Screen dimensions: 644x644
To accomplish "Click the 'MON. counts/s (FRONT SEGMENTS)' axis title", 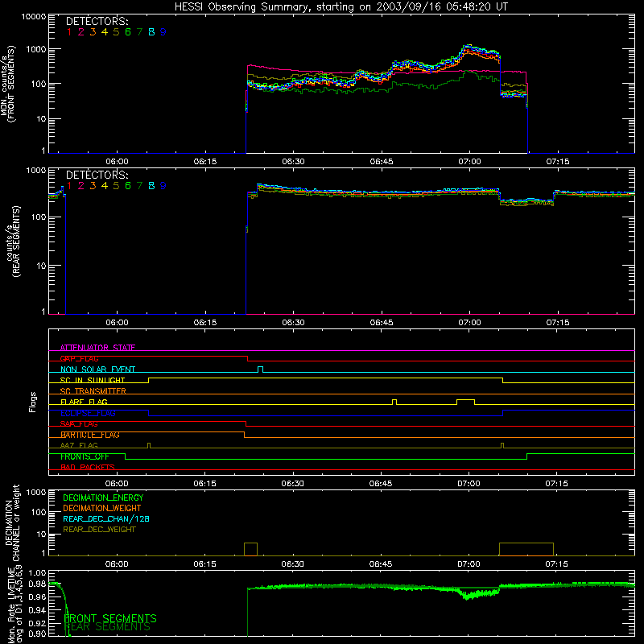I will [8, 85].
